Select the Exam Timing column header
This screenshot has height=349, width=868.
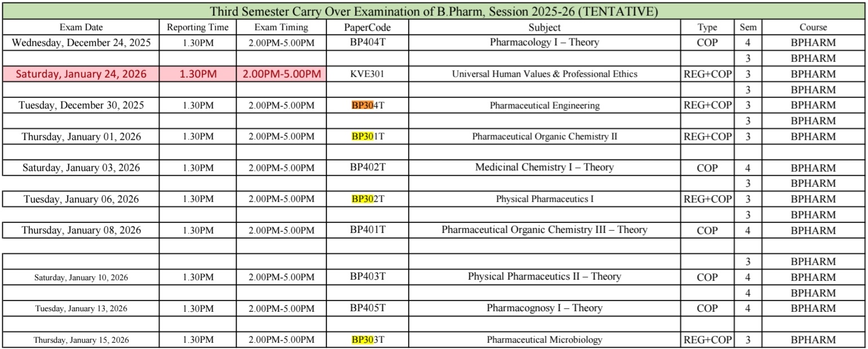(281, 27)
